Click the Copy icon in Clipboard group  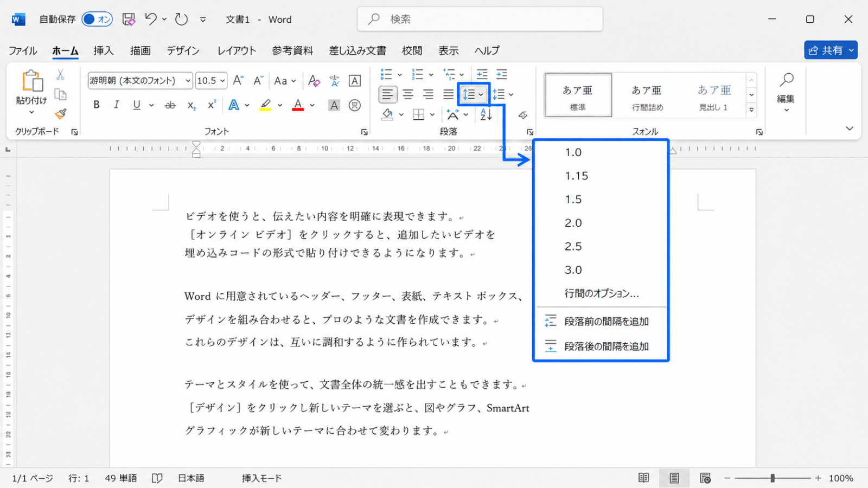(x=60, y=94)
